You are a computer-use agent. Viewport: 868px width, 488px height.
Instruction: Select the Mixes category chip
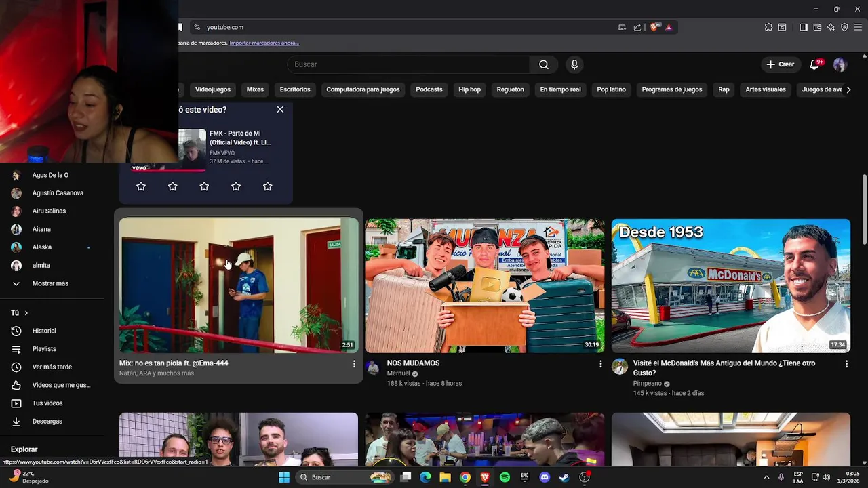[255, 89]
